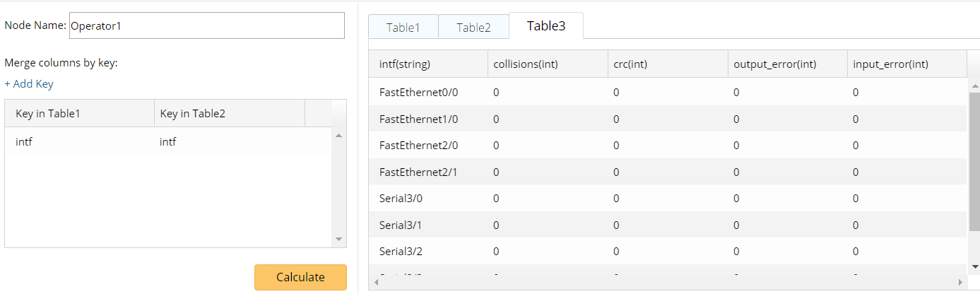The image size is (980, 294).
Task: Click into the Node Name text field
Action: point(206,25)
